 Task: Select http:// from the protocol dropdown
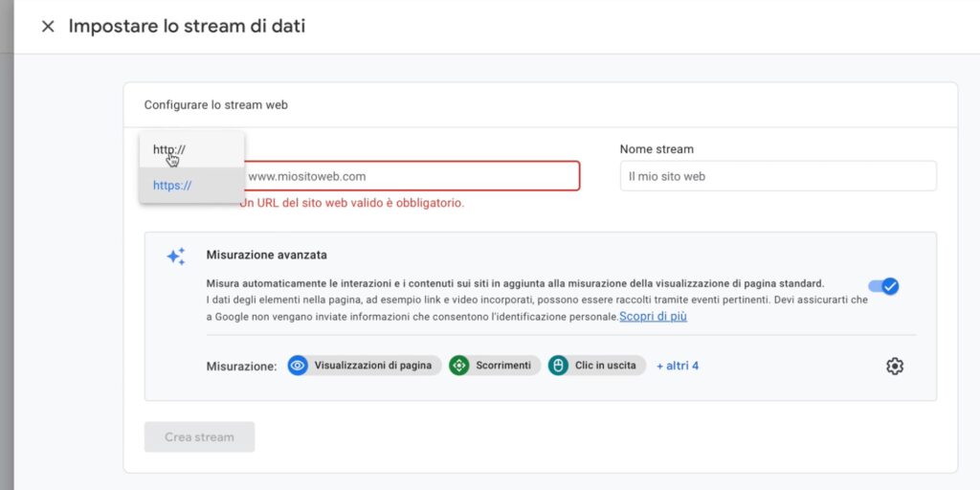point(169,149)
